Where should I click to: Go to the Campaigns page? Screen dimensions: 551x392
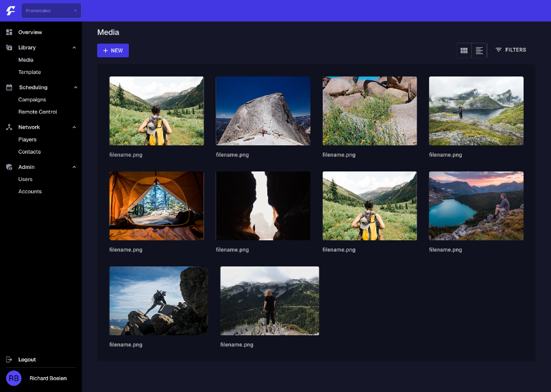click(32, 99)
